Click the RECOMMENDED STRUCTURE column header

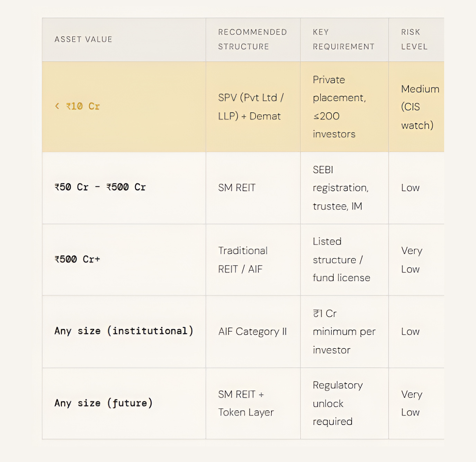[x=252, y=39]
